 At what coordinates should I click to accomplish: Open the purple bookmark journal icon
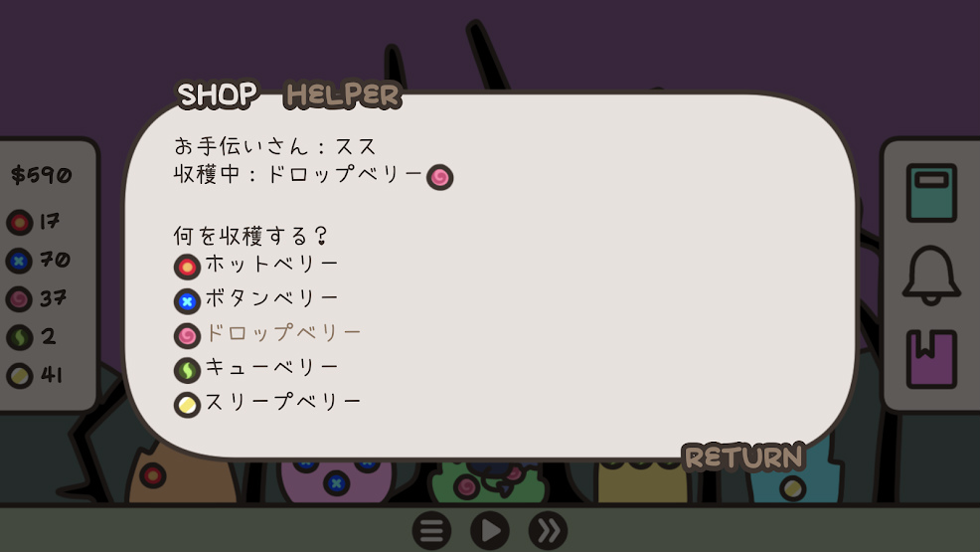tap(931, 359)
